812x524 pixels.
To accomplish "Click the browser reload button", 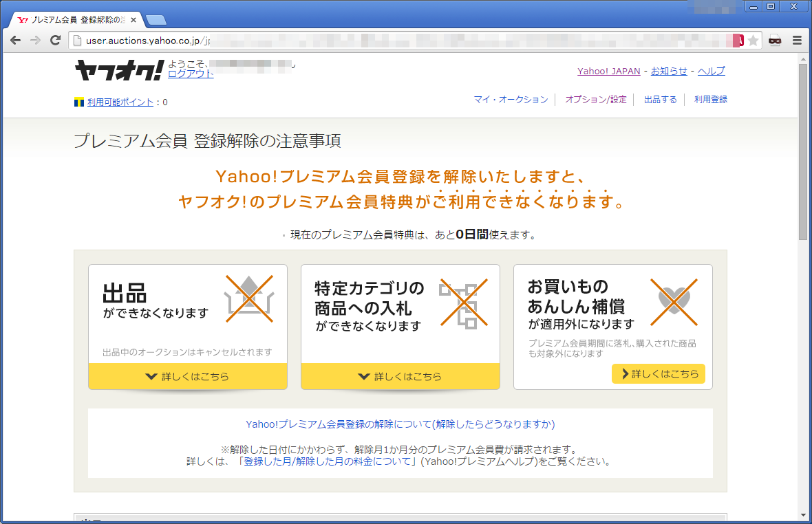I will pos(55,41).
